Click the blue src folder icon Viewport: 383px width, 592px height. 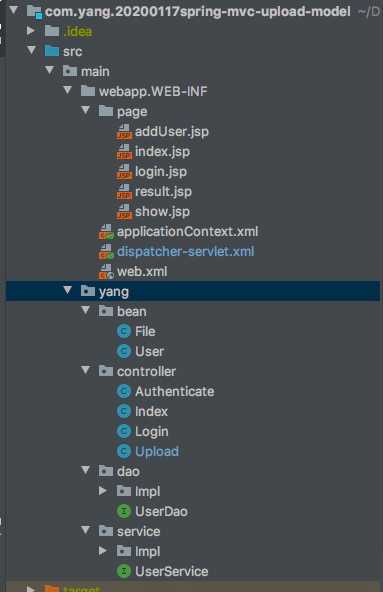52,51
